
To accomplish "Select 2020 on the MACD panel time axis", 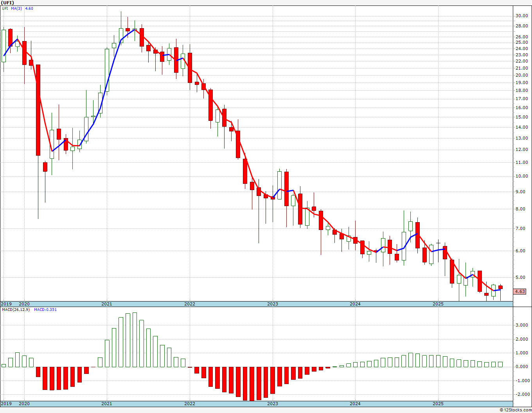I will (x=24, y=404).
